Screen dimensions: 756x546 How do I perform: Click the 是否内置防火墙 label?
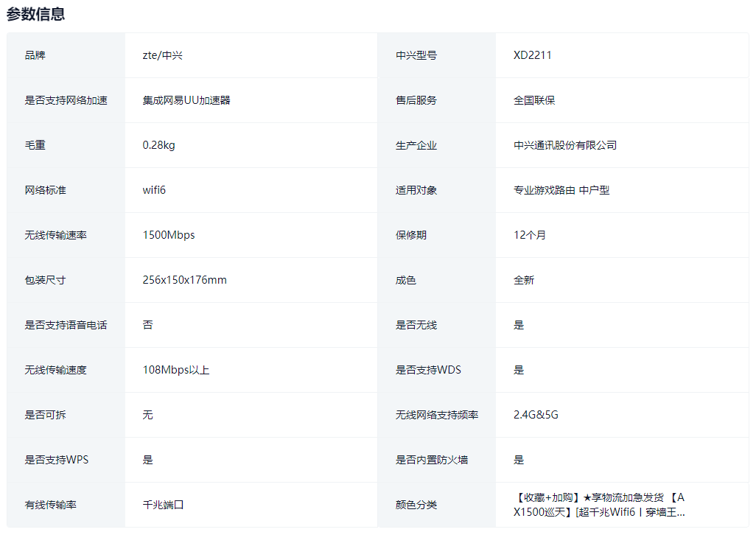[432, 460]
